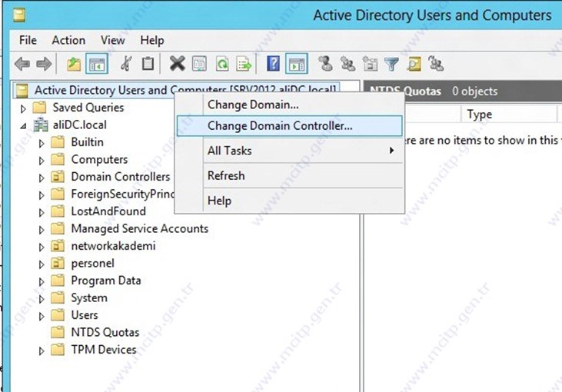
Task: Choose Change Domain... from context menu
Action: 290,105
